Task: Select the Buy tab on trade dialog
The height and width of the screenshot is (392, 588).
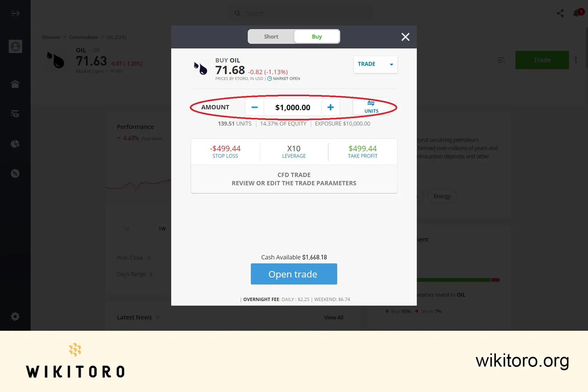Action: (x=317, y=36)
